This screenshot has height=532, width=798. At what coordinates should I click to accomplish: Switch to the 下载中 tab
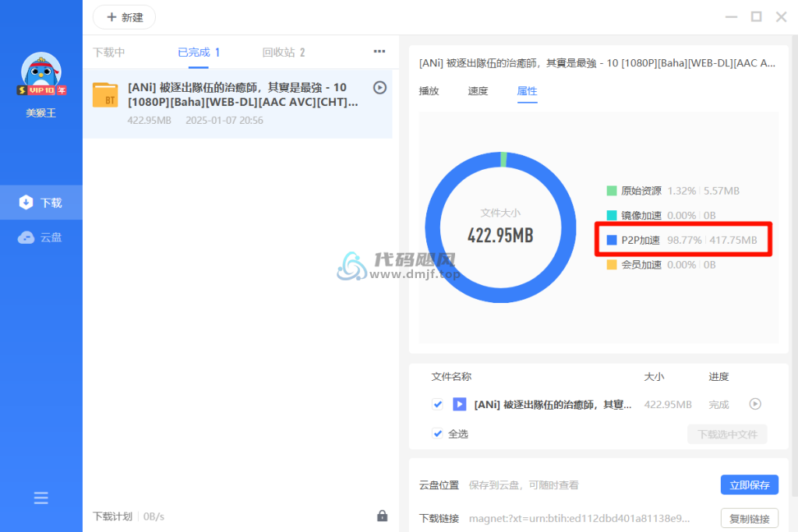click(109, 52)
